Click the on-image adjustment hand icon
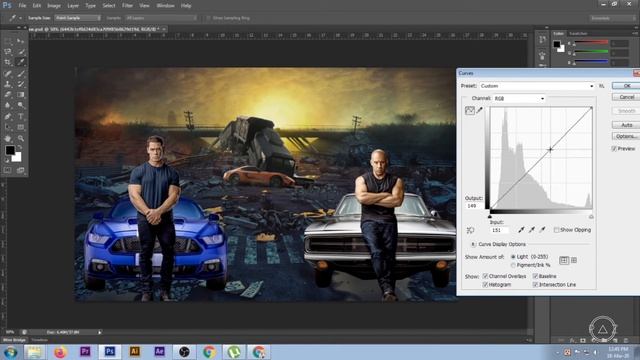Viewport: 640px width, 360px height. (470, 230)
